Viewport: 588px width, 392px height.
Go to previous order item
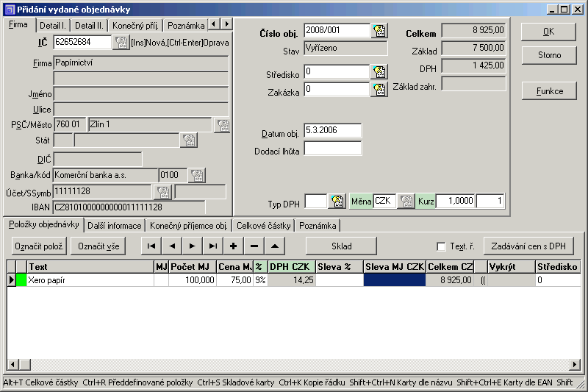pos(172,246)
